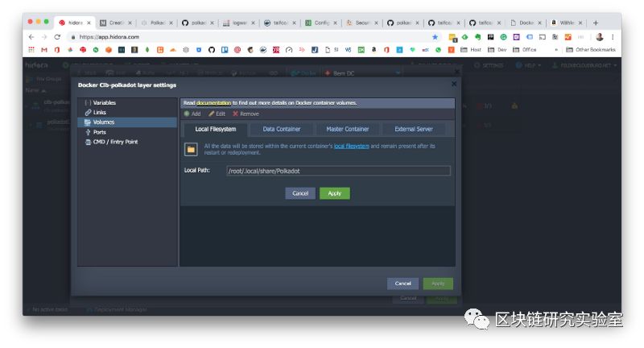Open the Dev bookmarks folder
The height and width of the screenshot is (348, 644).
[497, 50]
